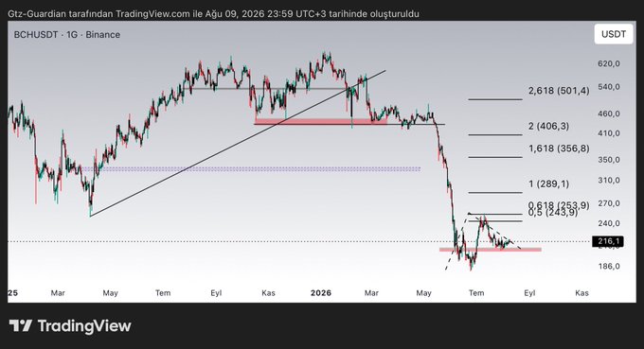Click the 186,0 price axis value

pyautogui.click(x=609, y=266)
